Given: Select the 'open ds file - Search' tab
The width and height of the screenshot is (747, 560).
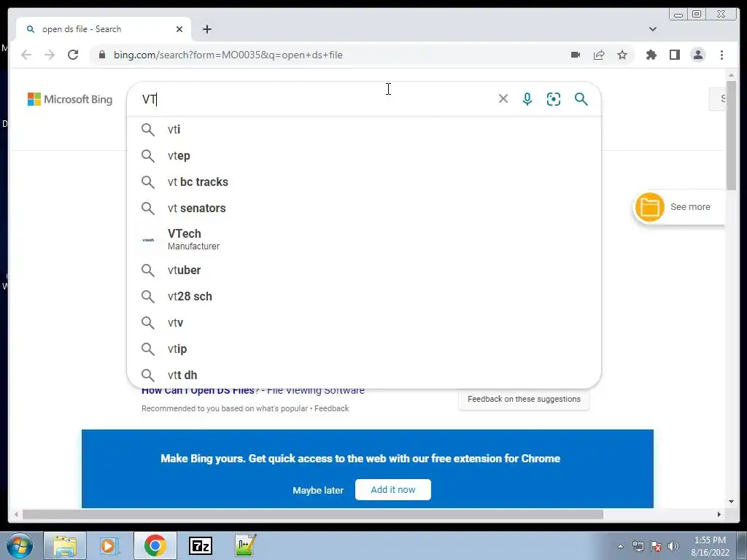Looking at the screenshot, I should [104, 29].
